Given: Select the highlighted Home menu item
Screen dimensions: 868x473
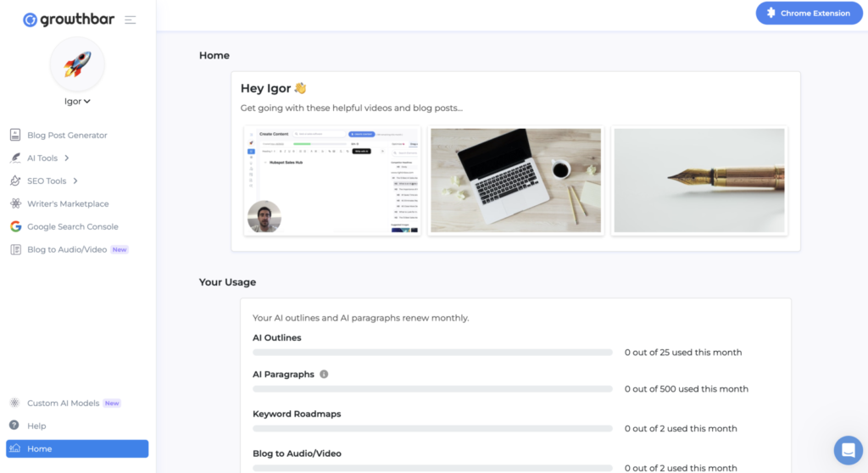Looking at the screenshot, I should point(77,448).
